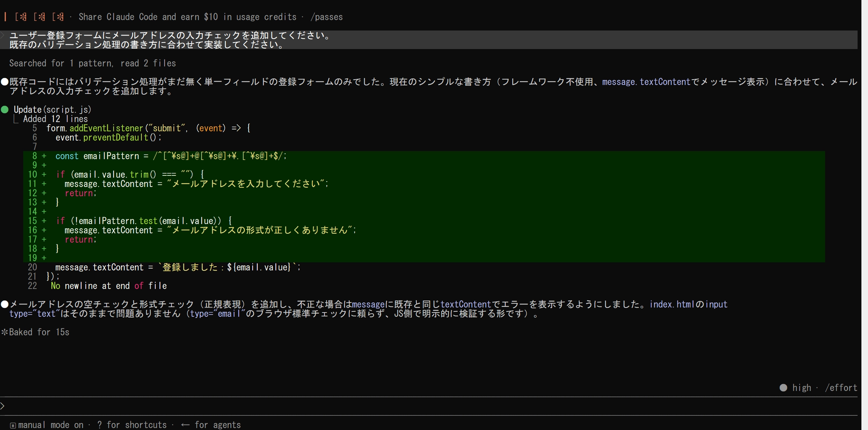
Task: Click the event.preventDefault() line
Action: coord(109,138)
